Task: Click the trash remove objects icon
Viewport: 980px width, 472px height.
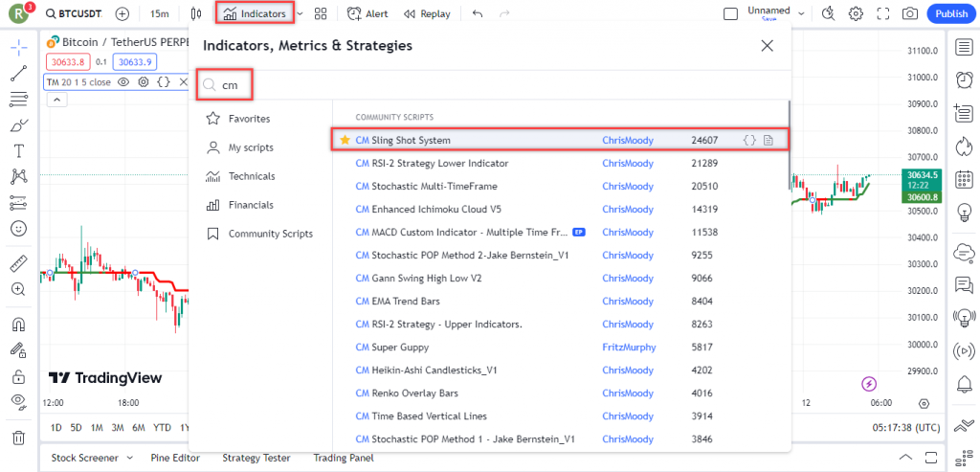Action: [x=19, y=437]
